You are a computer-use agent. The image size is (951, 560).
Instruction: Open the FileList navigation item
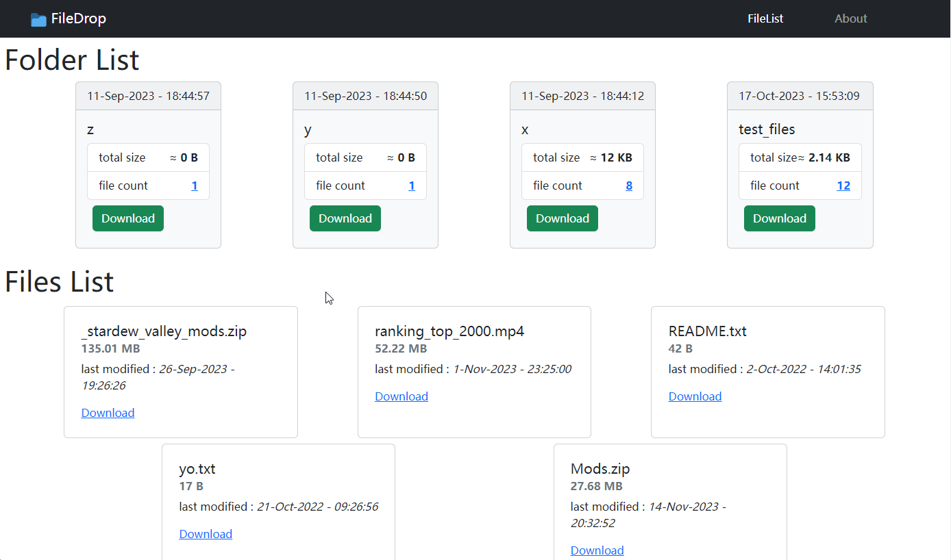[765, 18]
